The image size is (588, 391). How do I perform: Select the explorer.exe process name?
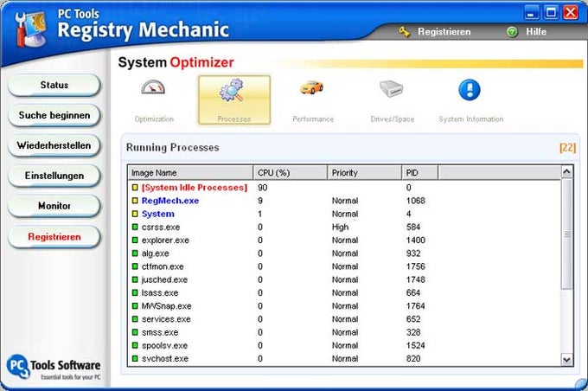(165, 240)
